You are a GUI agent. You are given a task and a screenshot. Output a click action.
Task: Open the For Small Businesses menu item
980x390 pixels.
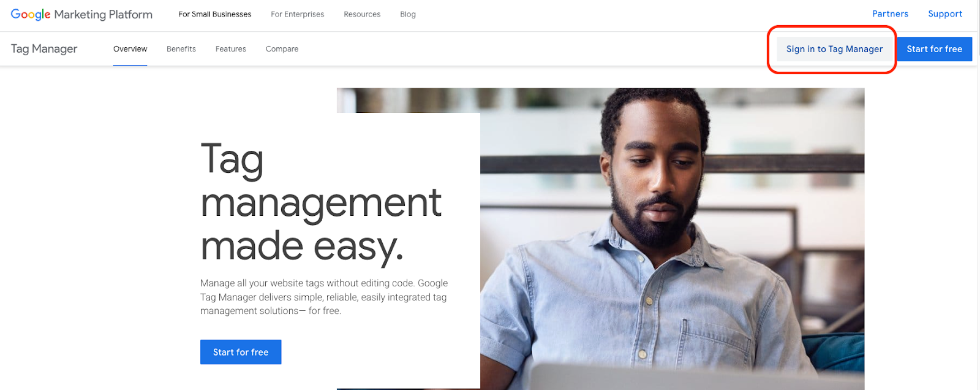(215, 14)
